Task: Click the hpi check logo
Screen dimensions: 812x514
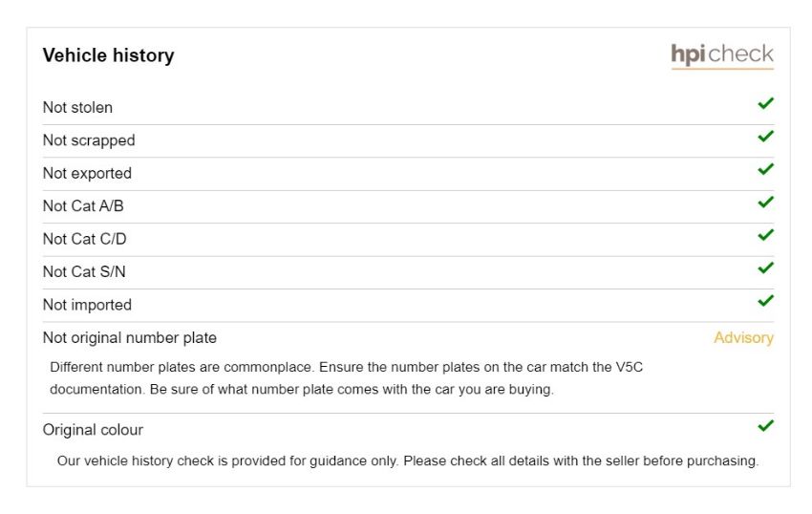Action: (x=722, y=55)
